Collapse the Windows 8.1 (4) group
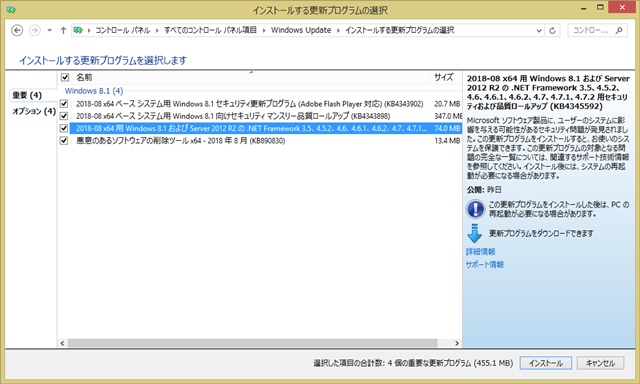This screenshot has width=640, height=384. [x=94, y=91]
